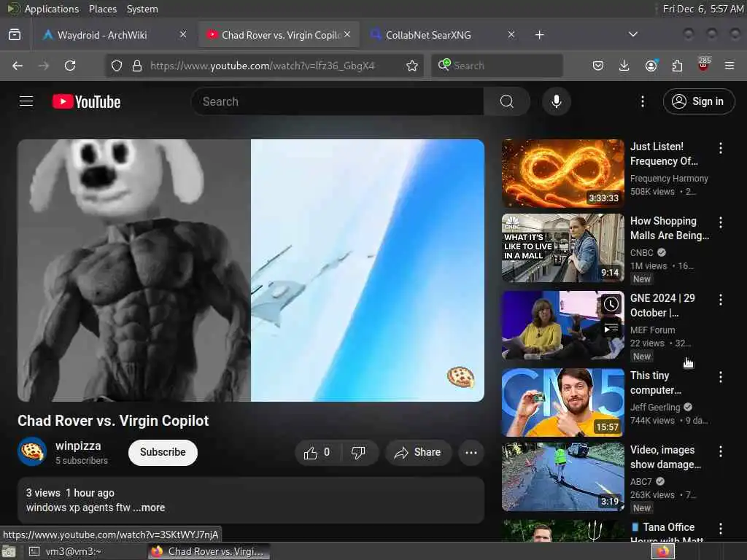Viewport: 747px width, 560px height.
Task: Open options for GNE 2024 video
Action: (x=720, y=300)
